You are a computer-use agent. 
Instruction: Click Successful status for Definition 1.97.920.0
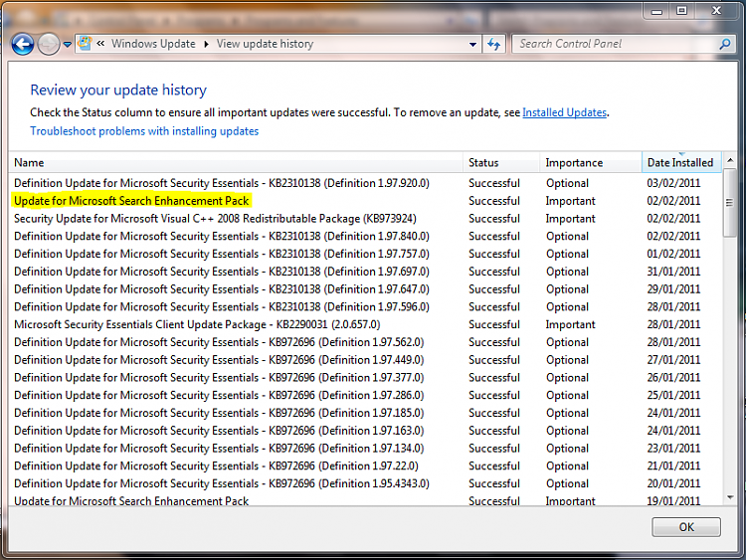click(493, 183)
